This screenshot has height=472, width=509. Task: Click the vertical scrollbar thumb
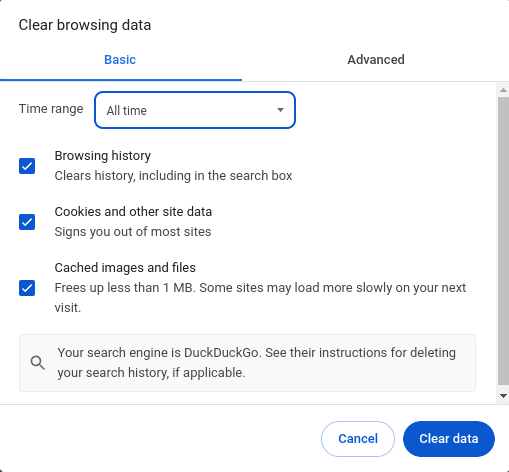503,241
